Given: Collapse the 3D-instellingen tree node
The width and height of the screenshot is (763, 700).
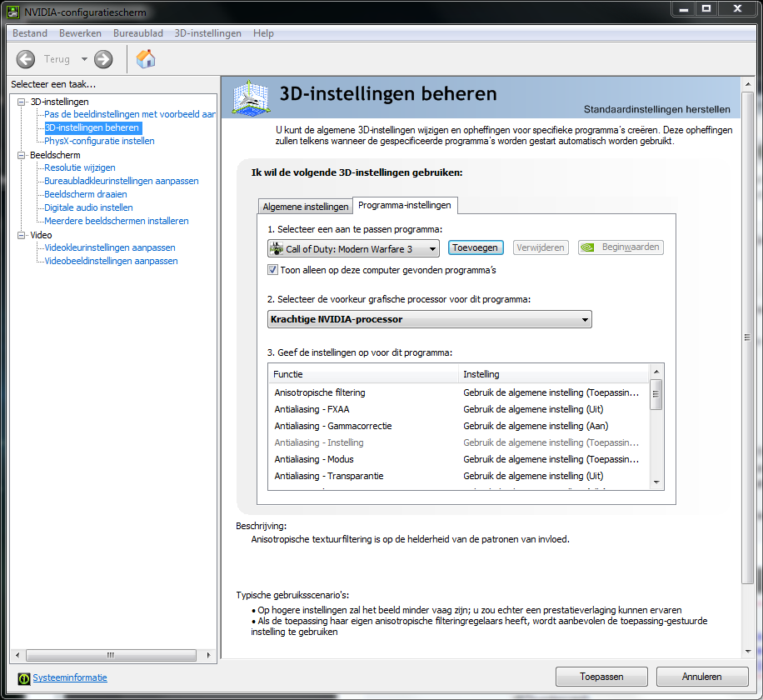Looking at the screenshot, I should 21,102.
